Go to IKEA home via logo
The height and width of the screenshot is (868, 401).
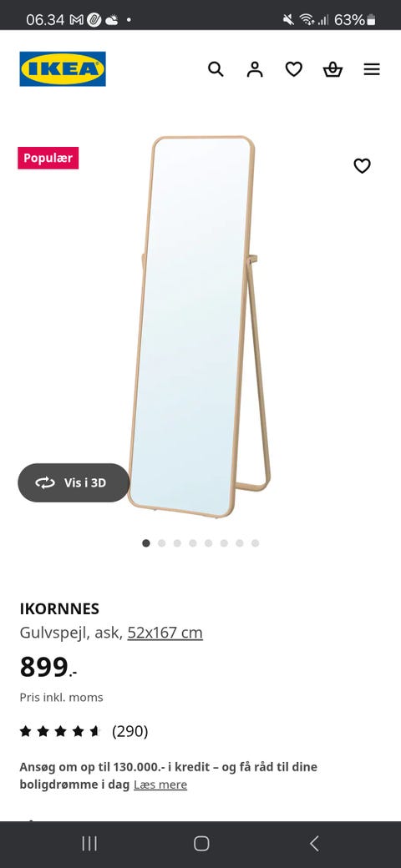click(x=63, y=69)
